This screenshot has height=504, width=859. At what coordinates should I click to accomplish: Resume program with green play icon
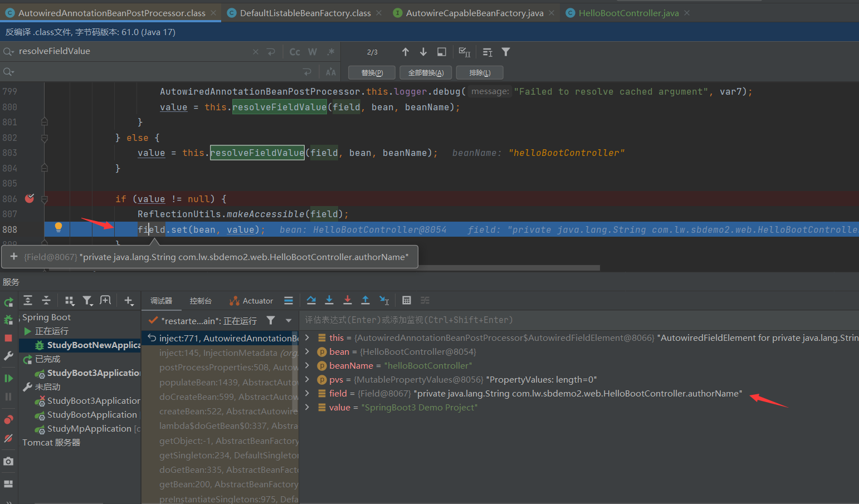[8, 379]
